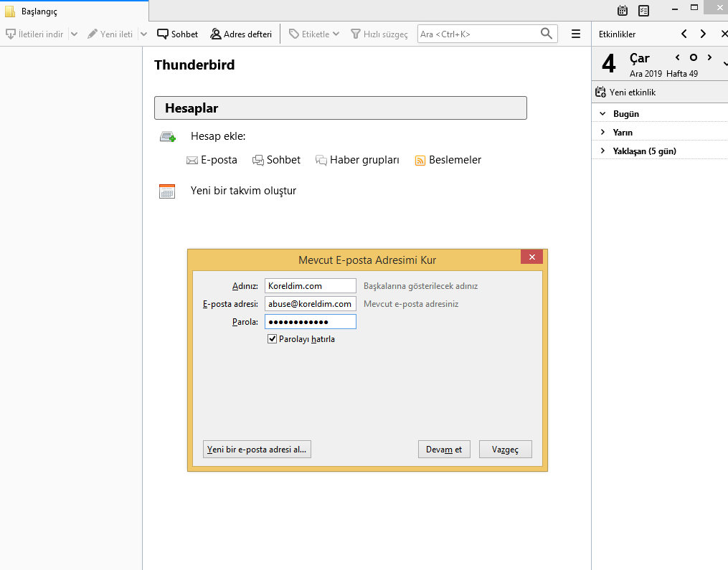Click the Vazgeç cancel button
The height and width of the screenshot is (570, 728).
pos(505,450)
